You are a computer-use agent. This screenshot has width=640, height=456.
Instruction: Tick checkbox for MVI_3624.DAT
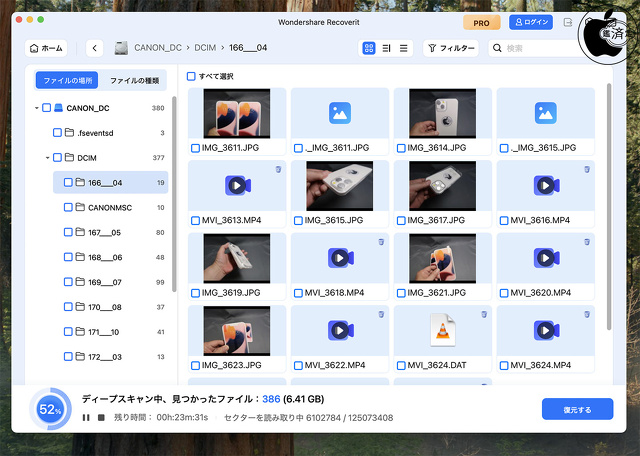pyautogui.click(x=401, y=365)
